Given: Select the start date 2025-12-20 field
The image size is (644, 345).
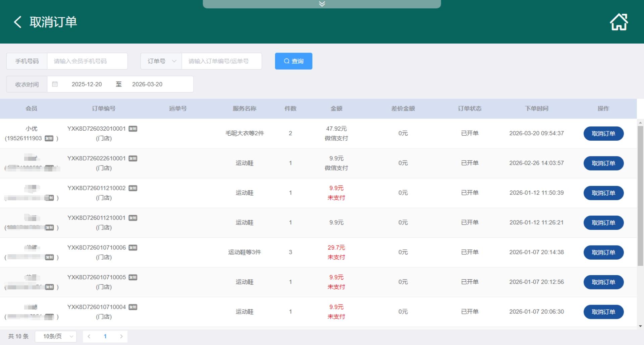Looking at the screenshot, I should [x=87, y=84].
